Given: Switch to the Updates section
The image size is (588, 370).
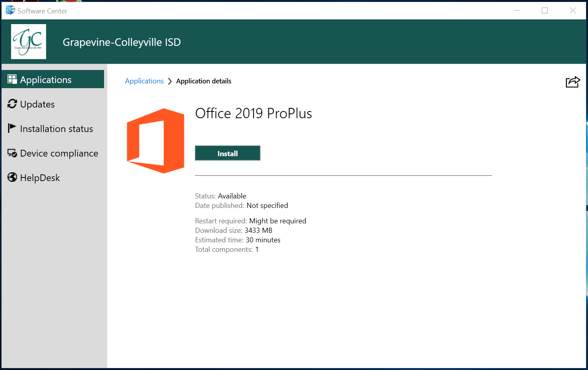Looking at the screenshot, I should point(37,104).
